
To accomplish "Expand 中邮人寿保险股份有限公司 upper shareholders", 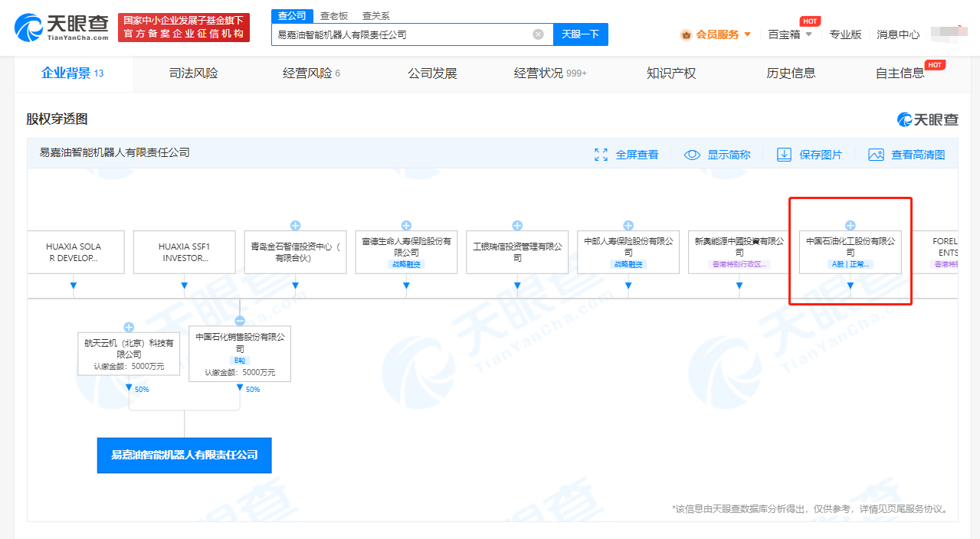I will pyautogui.click(x=628, y=224).
